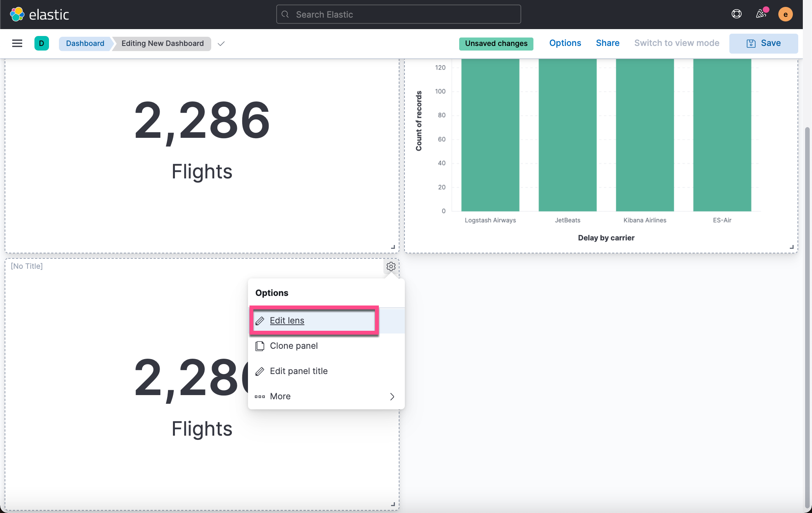
Task: Open the user avatar 'e' menu
Action: click(x=785, y=15)
